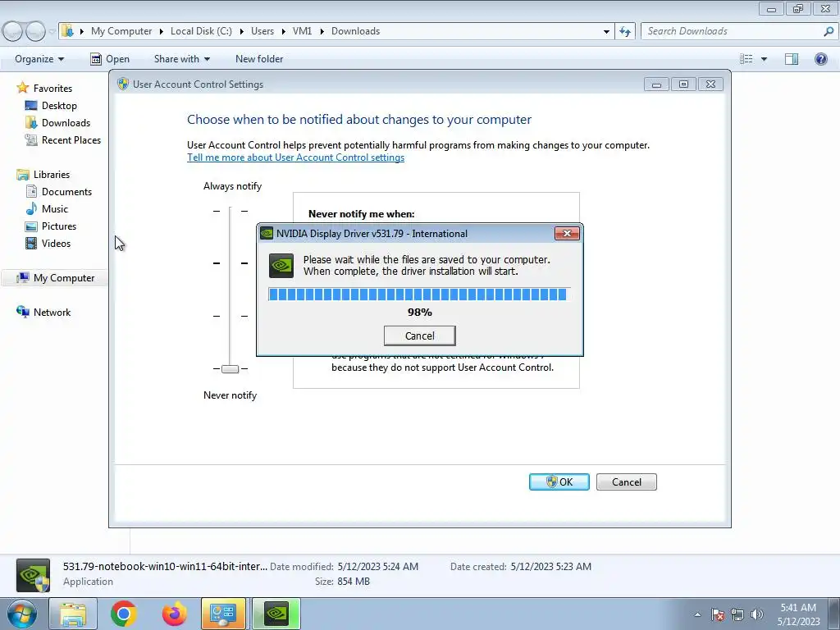Screen dimensions: 840x630
Task: Open Action Center flag icon in tray
Action: point(717,614)
